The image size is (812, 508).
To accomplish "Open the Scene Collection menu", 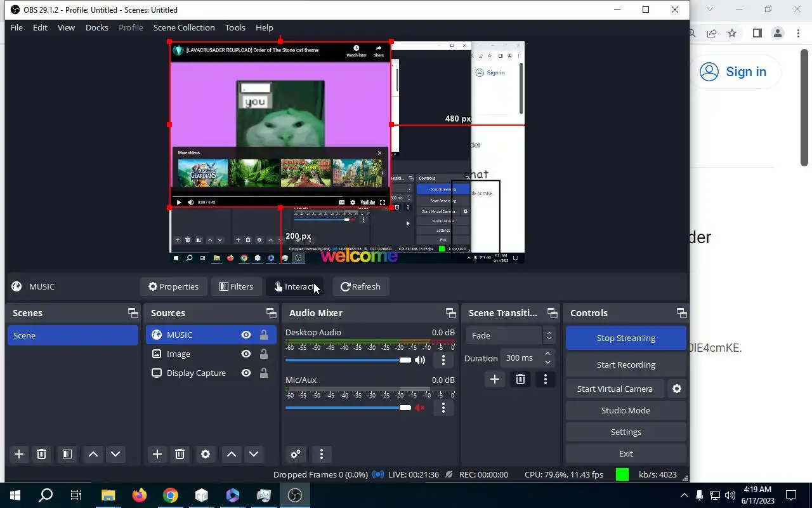I will (x=184, y=27).
